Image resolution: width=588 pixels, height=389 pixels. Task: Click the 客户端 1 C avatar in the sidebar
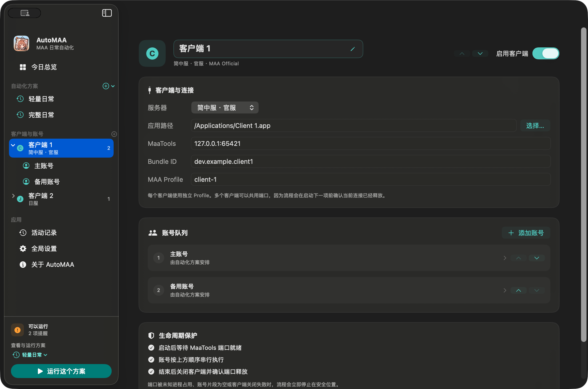point(20,148)
